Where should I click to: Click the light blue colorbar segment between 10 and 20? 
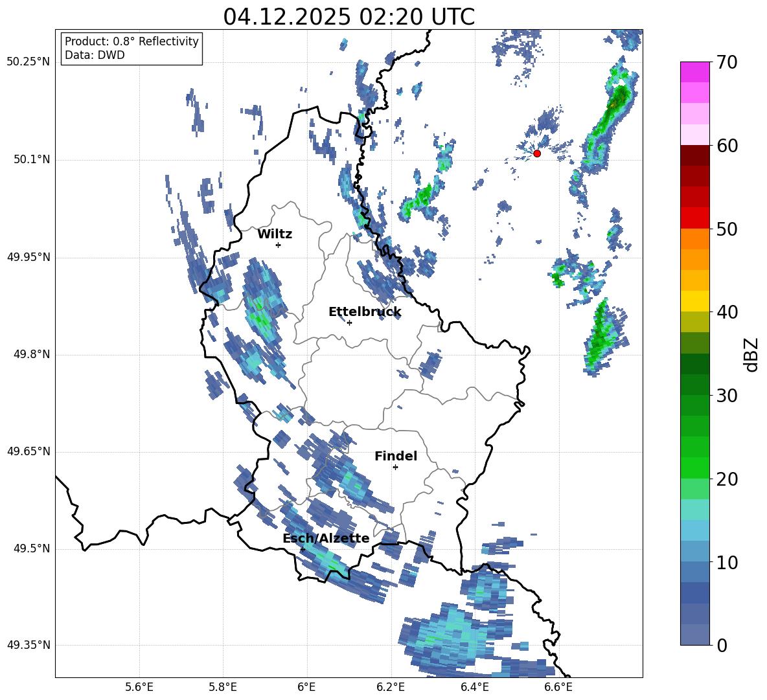pos(694,530)
